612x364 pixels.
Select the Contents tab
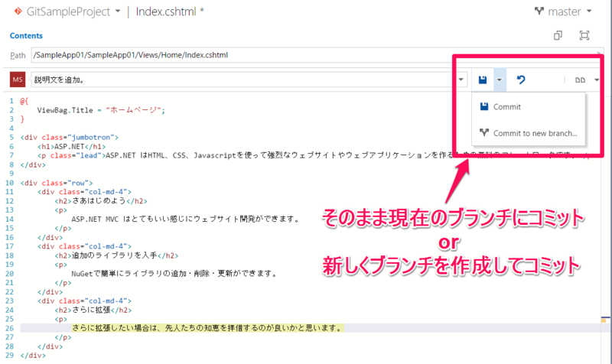pyautogui.click(x=26, y=35)
